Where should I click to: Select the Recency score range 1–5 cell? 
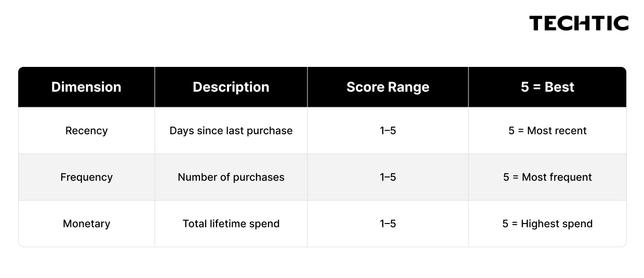(388, 131)
